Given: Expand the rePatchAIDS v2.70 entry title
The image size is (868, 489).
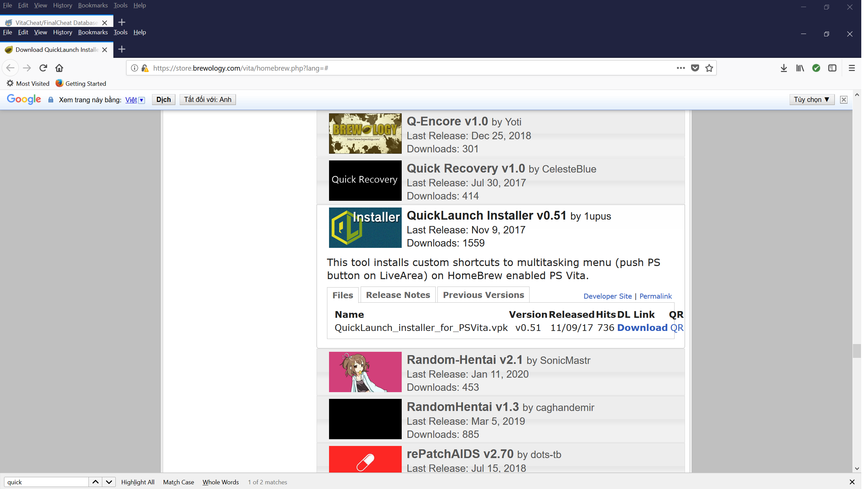Looking at the screenshot, I should (x=460, y=454).
